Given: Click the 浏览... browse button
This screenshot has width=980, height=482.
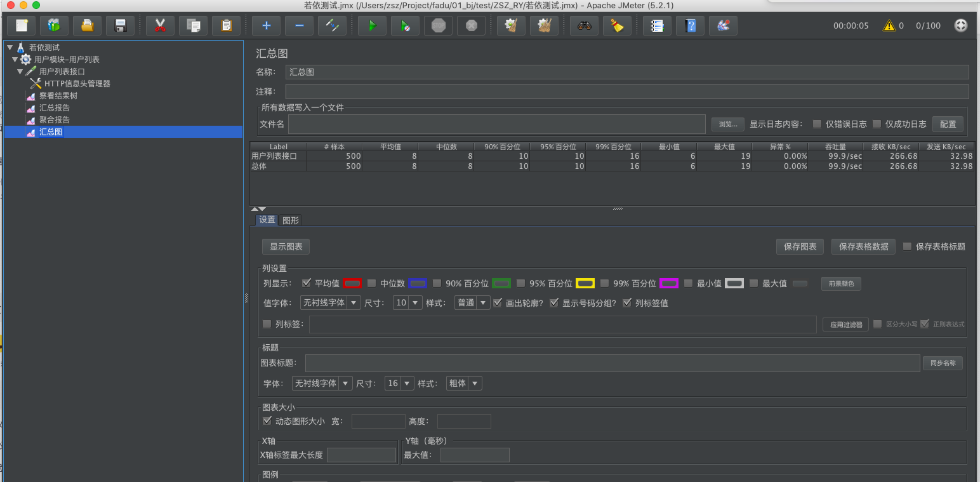Looking at the screenshot, I should point(728,124).
